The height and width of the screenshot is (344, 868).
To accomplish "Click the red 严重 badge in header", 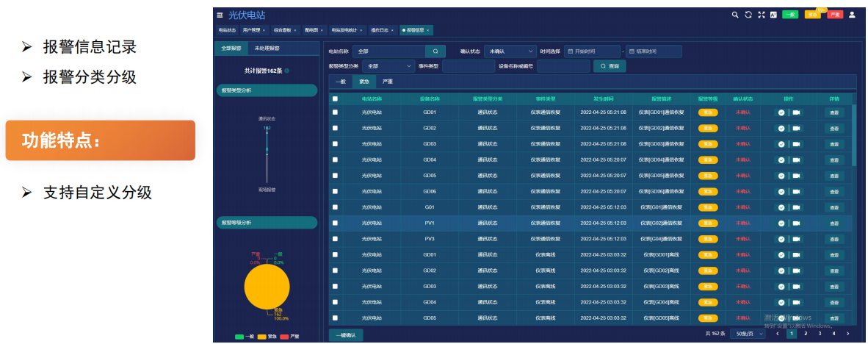I will pos(835,15).
